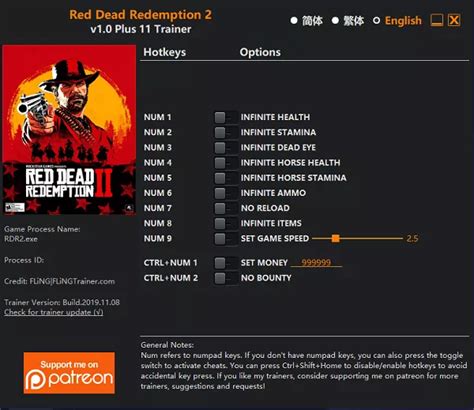Click the Patreon support banner

[69, 373]
